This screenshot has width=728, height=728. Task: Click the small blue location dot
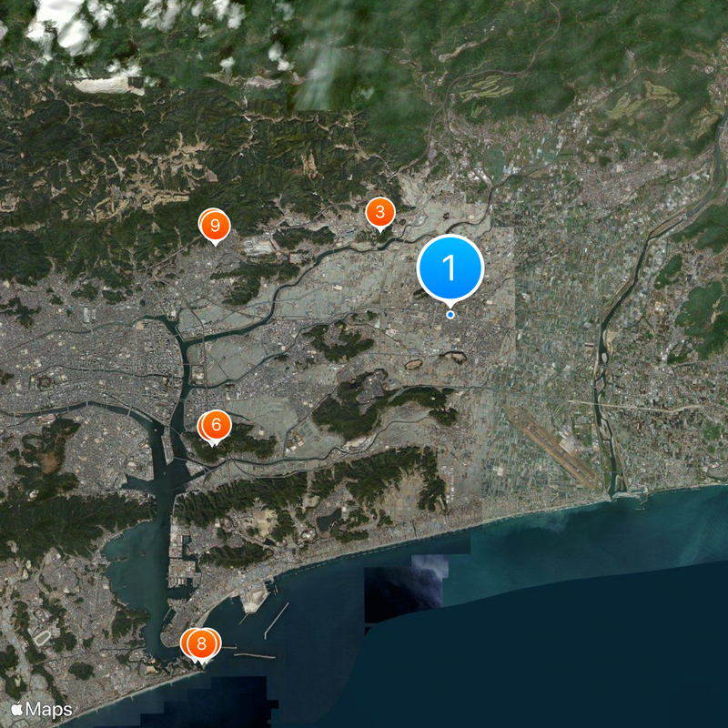pos(450,315)
